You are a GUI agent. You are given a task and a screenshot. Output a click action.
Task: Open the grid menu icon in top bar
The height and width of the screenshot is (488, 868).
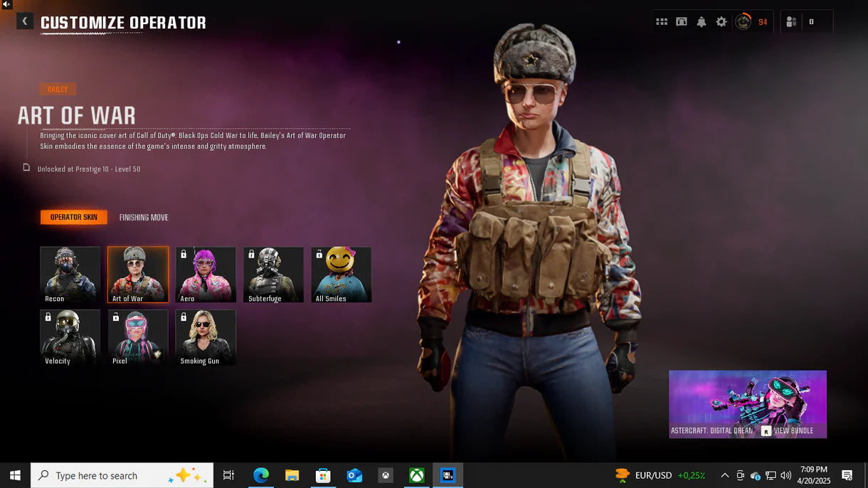tap(662, 22)
